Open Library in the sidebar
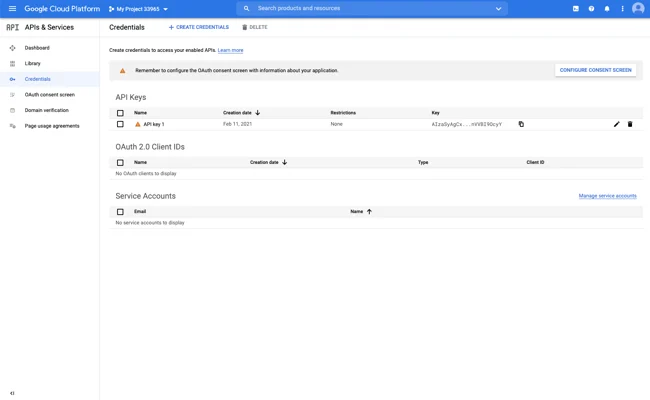This screenshot has height=400, width=650. point(33,63)
